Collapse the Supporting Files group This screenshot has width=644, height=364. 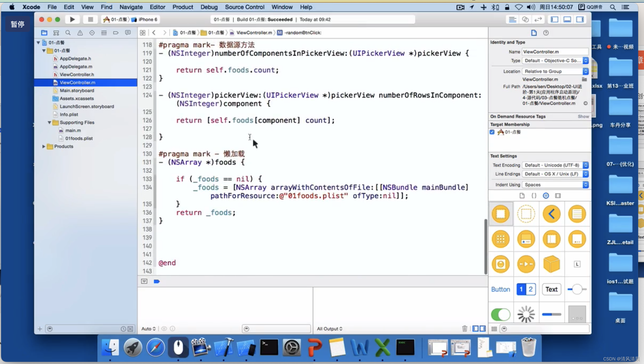49,122
